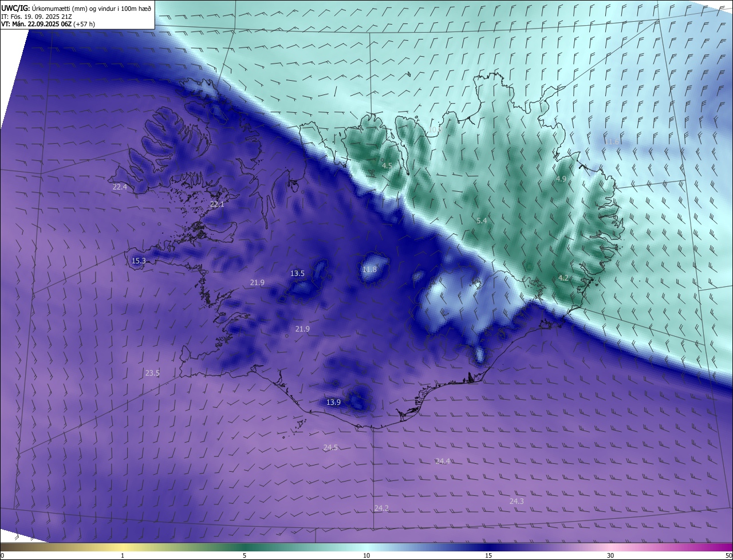Screen dimensions: 733x560
Task: Click the color scale tick label 30
Action: (610, 555)
